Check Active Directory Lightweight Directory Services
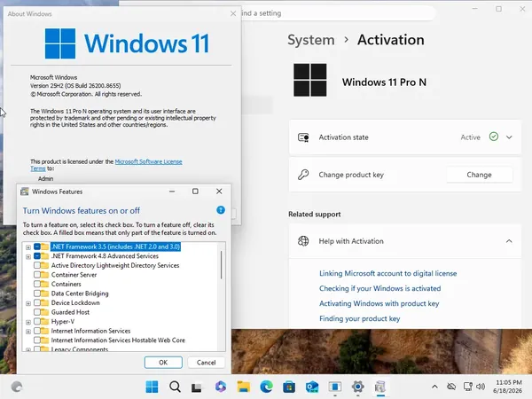Image resolution: width=532 pixels, height=399 pixels. [37, 265]
